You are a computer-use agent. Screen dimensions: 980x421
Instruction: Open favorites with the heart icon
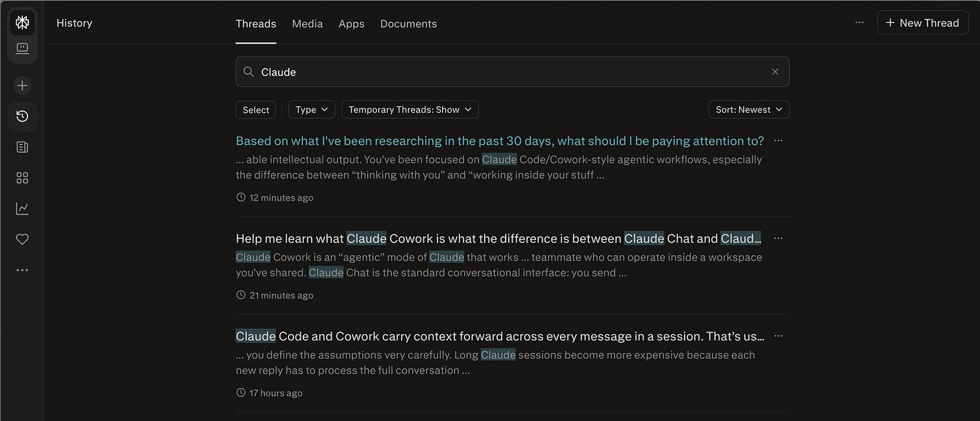coord(22,238)
